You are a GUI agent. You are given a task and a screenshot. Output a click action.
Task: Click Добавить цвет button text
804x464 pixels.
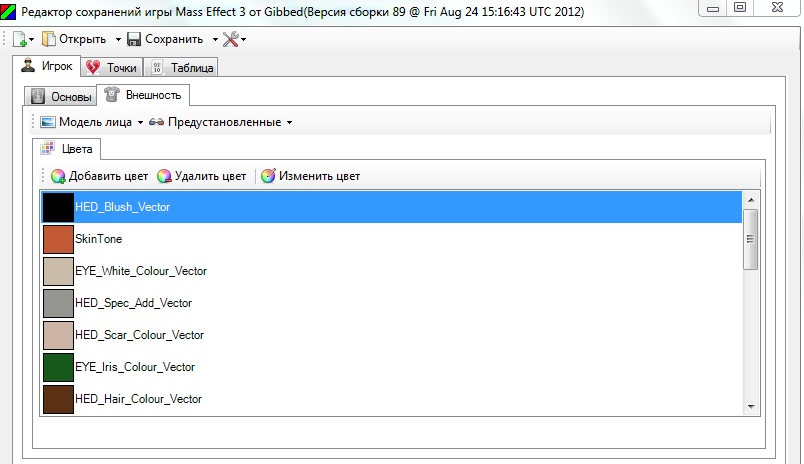pyautogui.click(x=108, y=176)
